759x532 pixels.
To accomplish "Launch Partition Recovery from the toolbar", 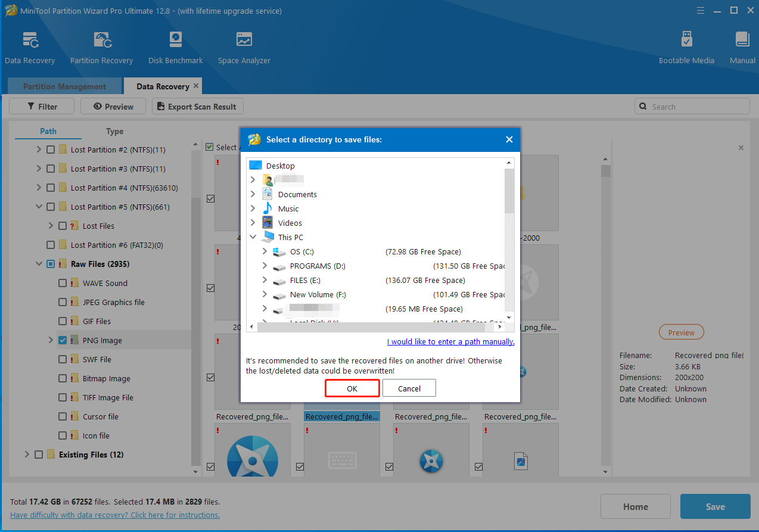I will (101, 40).
